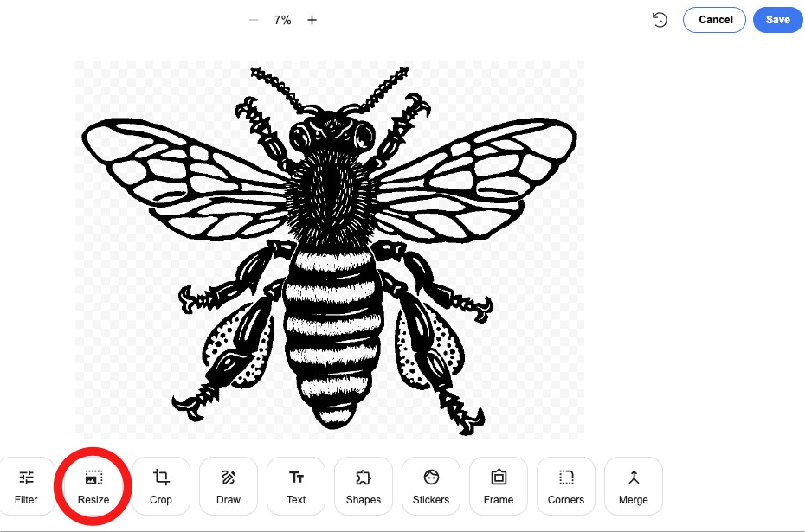805x532 pixels.
Task: Choose the Crop tool
Action: coord(161,486)
